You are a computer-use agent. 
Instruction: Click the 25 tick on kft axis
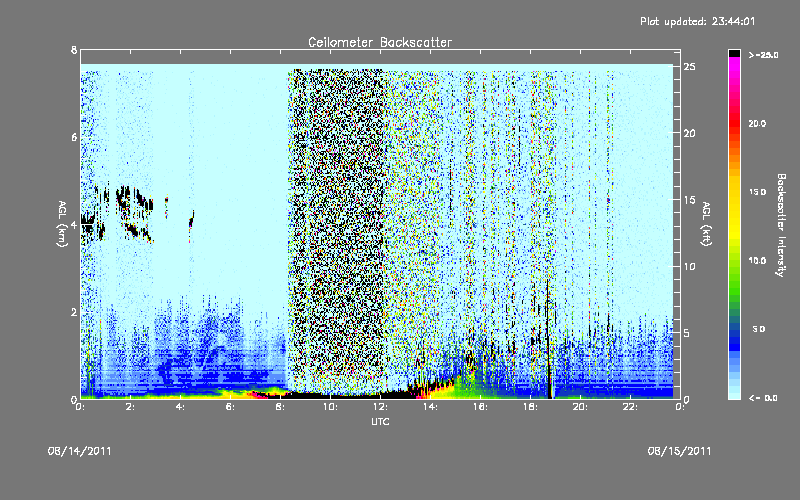tap(689, 67)
